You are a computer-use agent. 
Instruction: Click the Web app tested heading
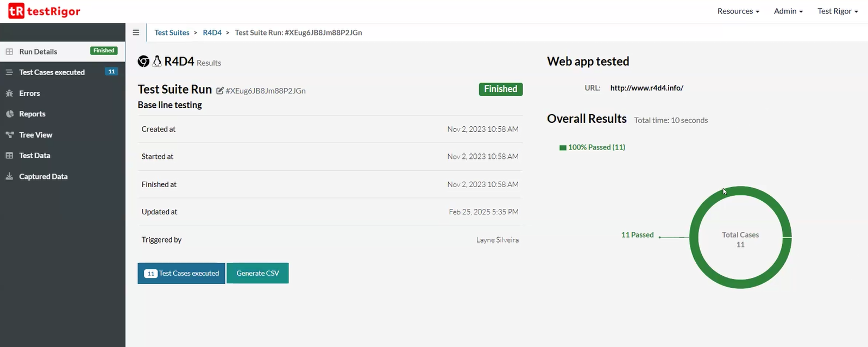pos(588,61)
